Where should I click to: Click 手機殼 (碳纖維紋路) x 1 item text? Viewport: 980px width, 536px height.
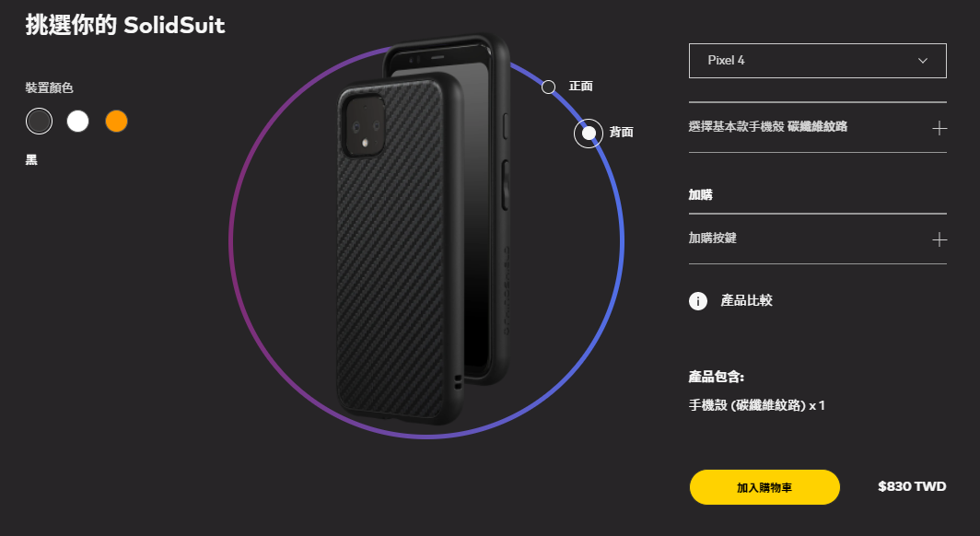point(757,405)
